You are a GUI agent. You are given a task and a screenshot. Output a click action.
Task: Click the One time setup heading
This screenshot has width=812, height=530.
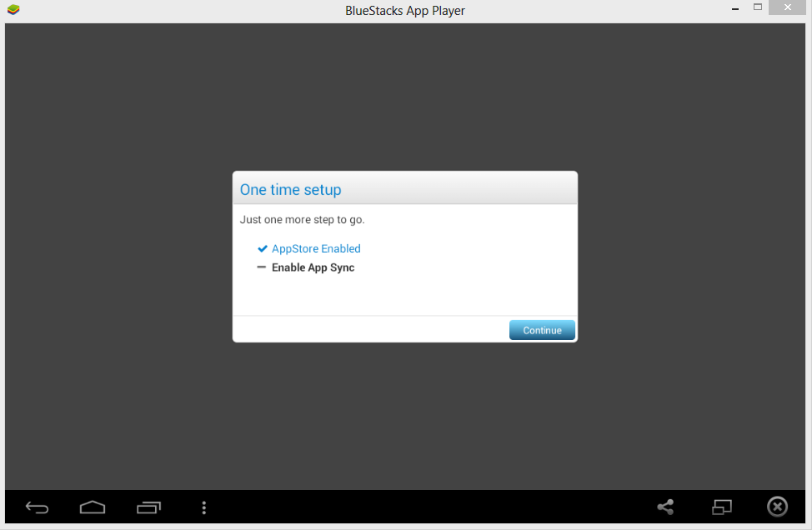(290, 190)
